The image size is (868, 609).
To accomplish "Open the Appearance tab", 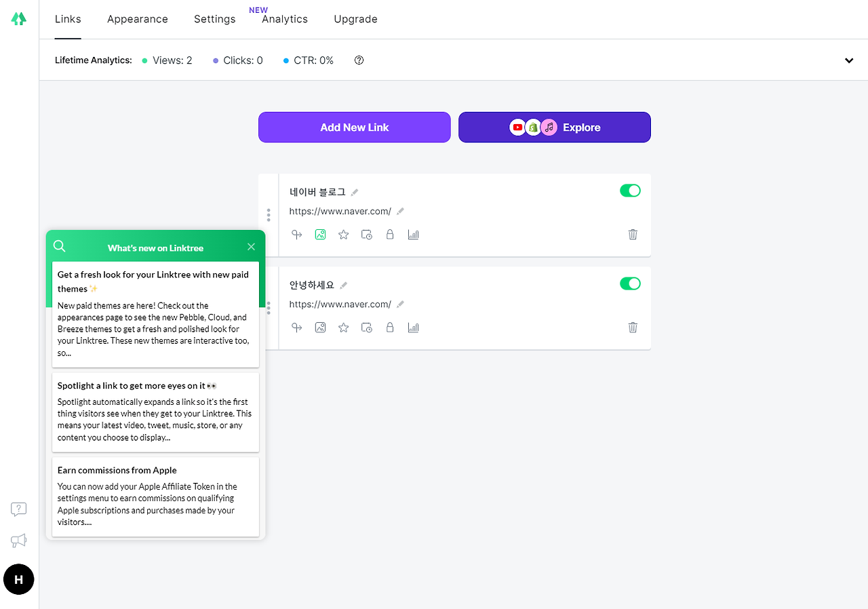I will point(138,19).
